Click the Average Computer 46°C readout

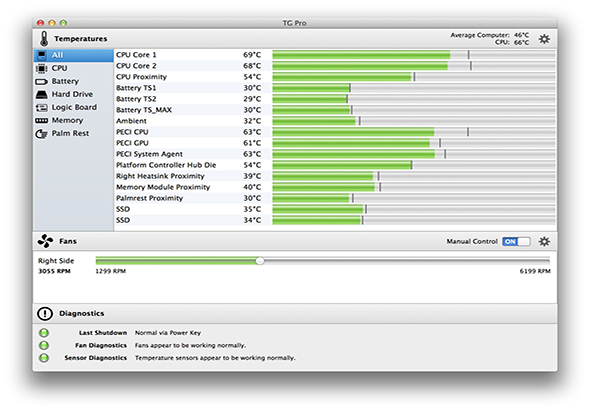pos(490,35)
